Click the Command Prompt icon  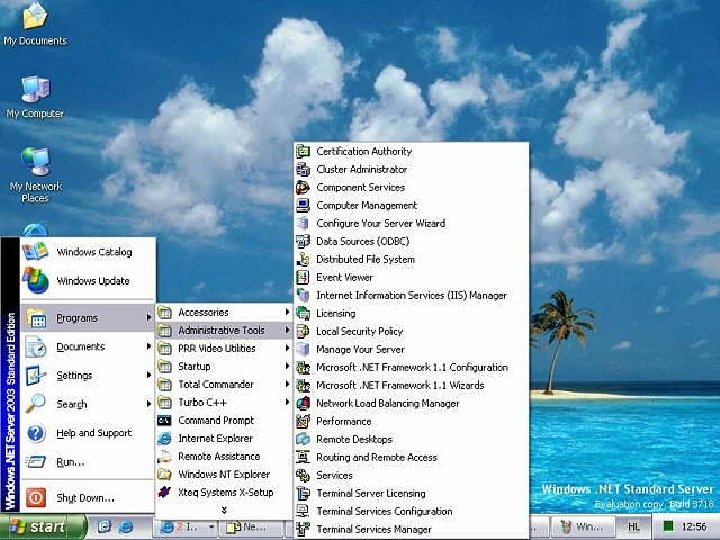164,420
